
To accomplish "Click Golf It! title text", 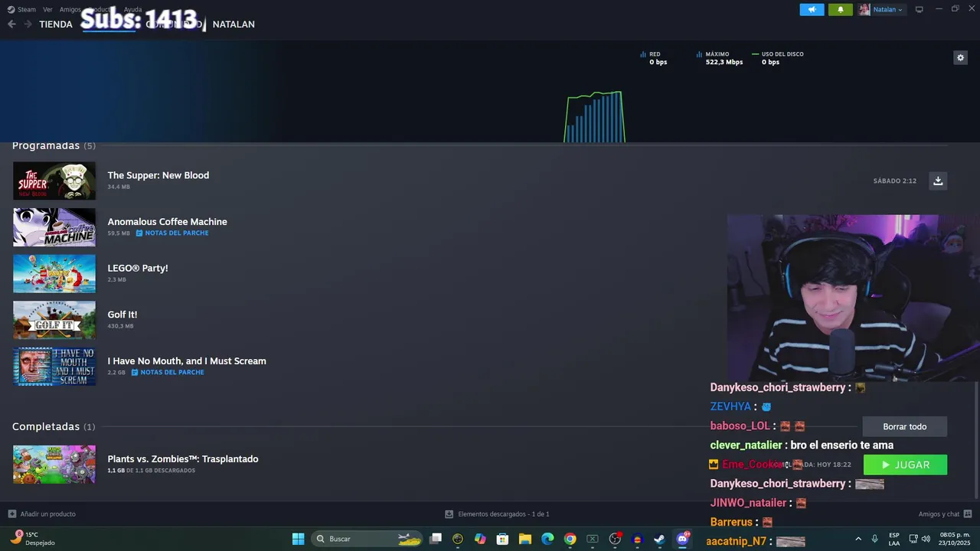I will point(122,315).
